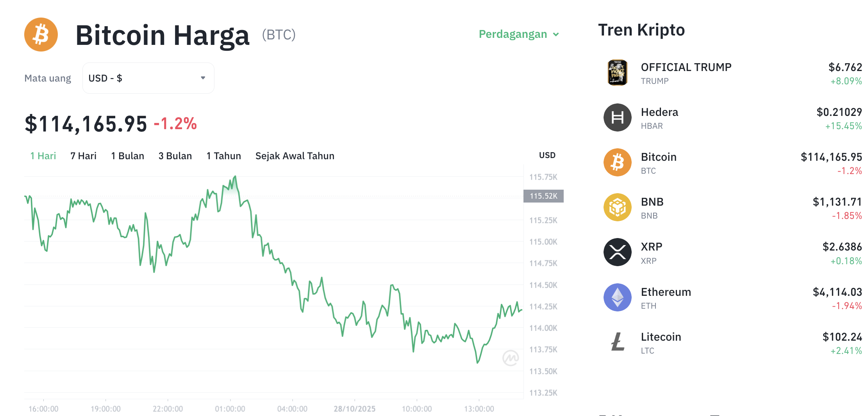Image resolution: width=868 pixels, height=416 pixels.
Task: Switch chart to 1 Tahun range
Action: point(223,156)
